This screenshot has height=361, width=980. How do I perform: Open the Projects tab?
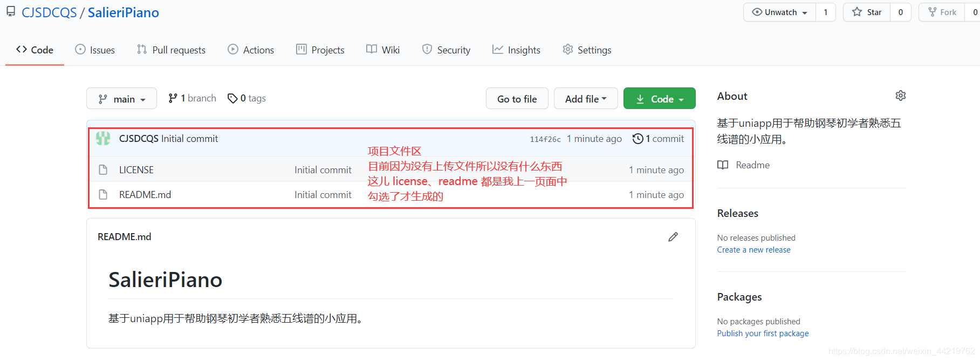tap(320, 50)
